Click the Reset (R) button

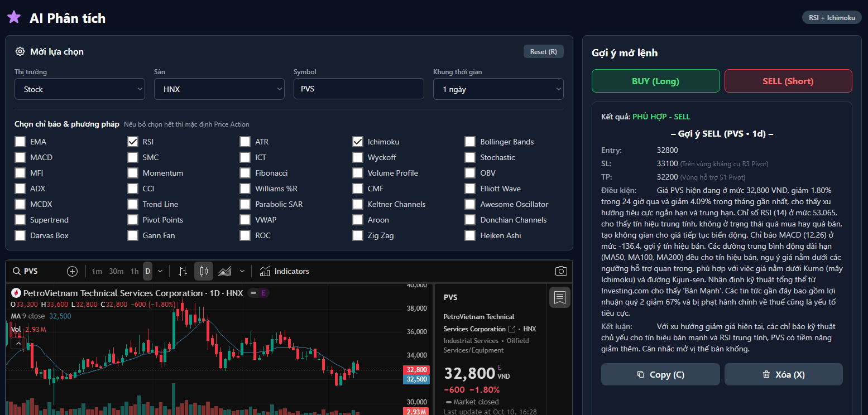point(544,51)
